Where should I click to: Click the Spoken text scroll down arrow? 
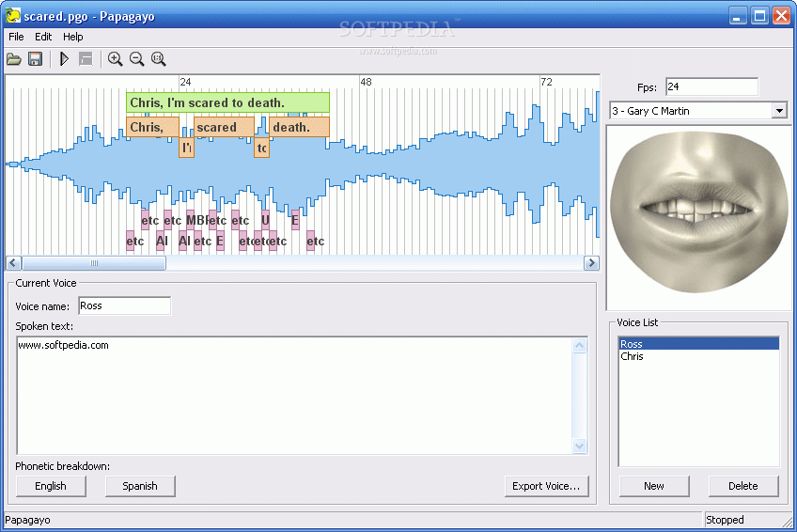(x=580, y=446)
